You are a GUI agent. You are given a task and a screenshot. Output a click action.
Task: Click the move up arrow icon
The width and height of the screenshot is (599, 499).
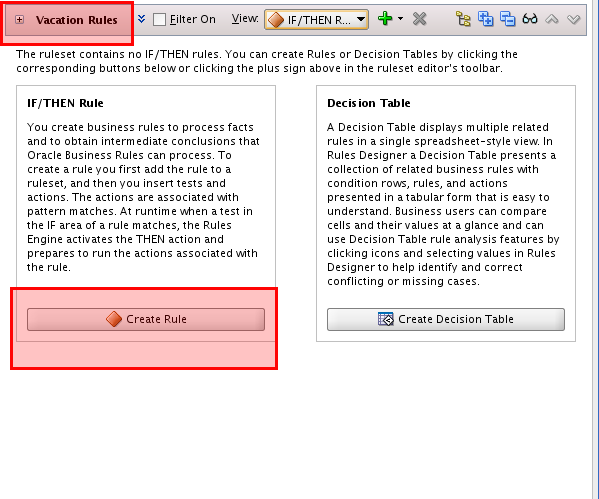point(552,19)
